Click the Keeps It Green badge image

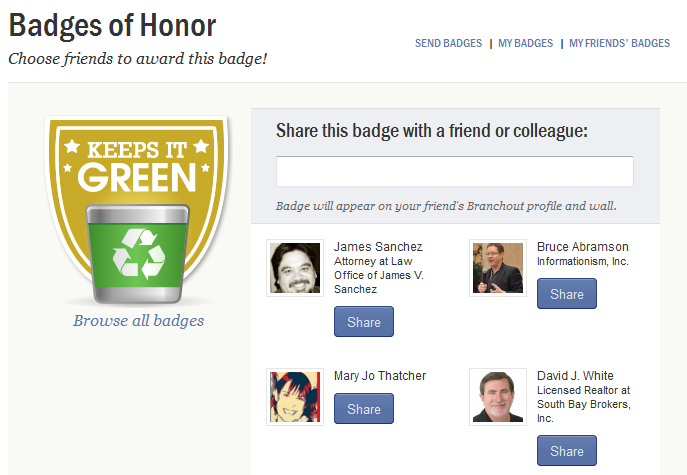137,211
